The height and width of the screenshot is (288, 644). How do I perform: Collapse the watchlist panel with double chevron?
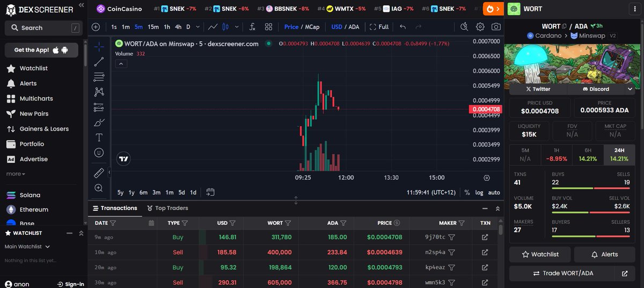point(81,233)
